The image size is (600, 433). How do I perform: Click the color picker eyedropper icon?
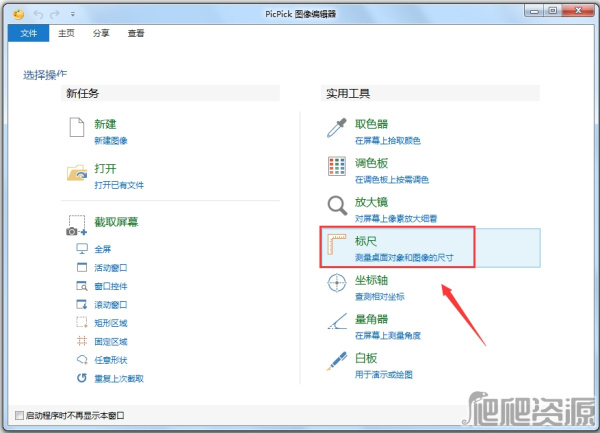(x=337, y=127)
